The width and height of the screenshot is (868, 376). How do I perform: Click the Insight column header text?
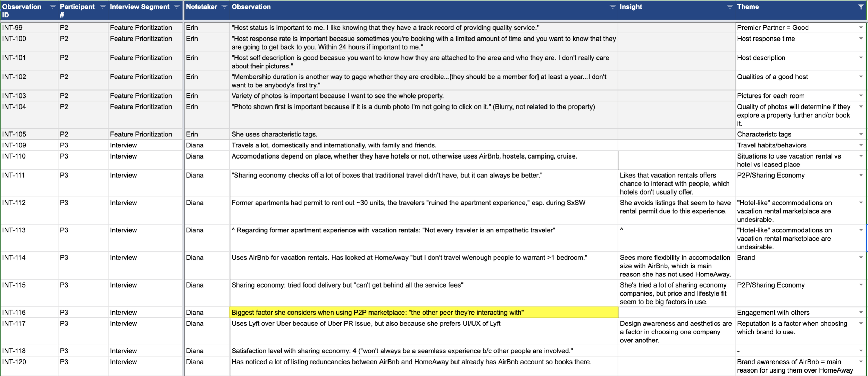pyautogui.click(x=631, y=7)
